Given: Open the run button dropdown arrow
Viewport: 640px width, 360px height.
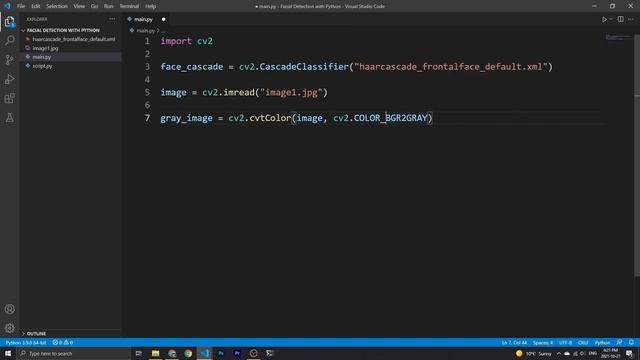Looking at the screenshot, I should point(611,19).
